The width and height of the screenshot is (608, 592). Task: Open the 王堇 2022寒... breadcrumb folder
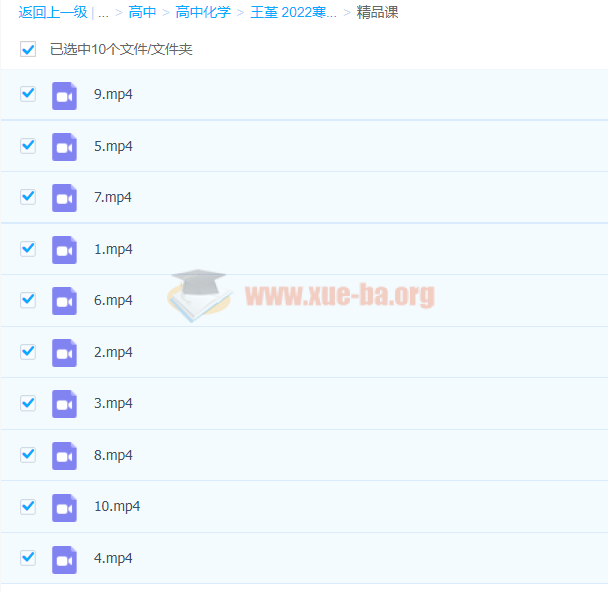tap(293, 13)
